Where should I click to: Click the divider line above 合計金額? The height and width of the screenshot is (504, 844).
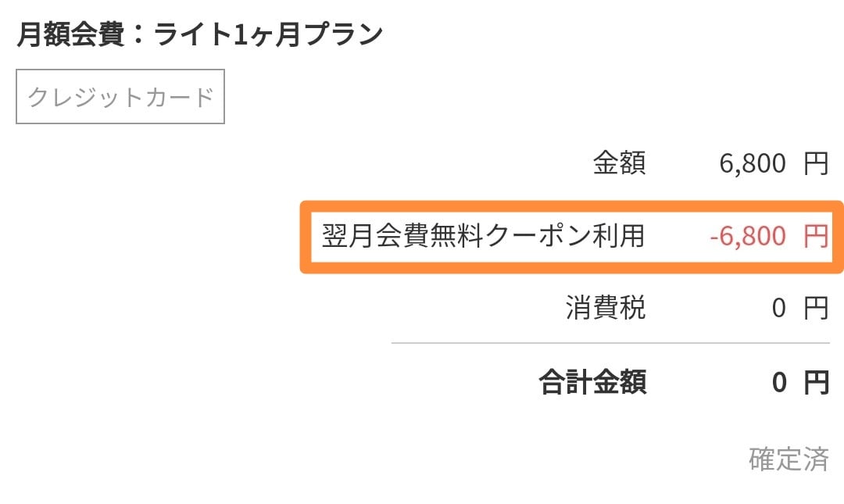pyautogui.click(x=610, y=343)
